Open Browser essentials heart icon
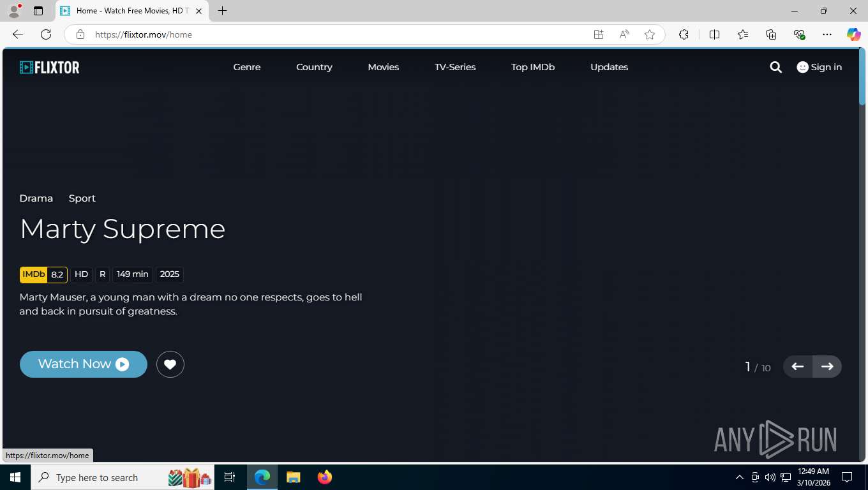This screenshot has height=490, width=868. tap(799, 34)
